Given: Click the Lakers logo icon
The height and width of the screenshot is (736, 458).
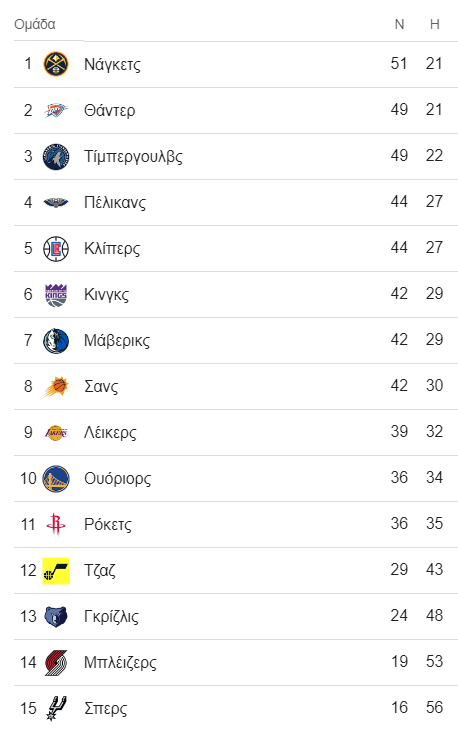Looking at the screenshot, I should coord(56,432).
